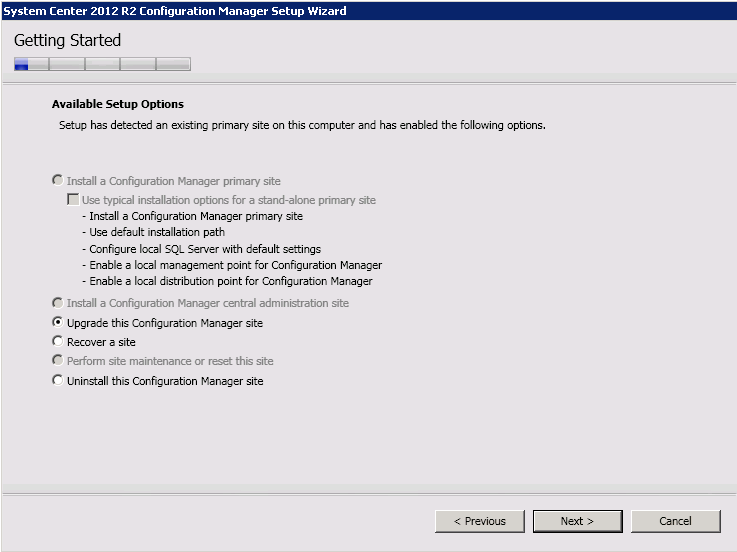Click the text about detected primary site
737x552 pixels.
[302, 125]
